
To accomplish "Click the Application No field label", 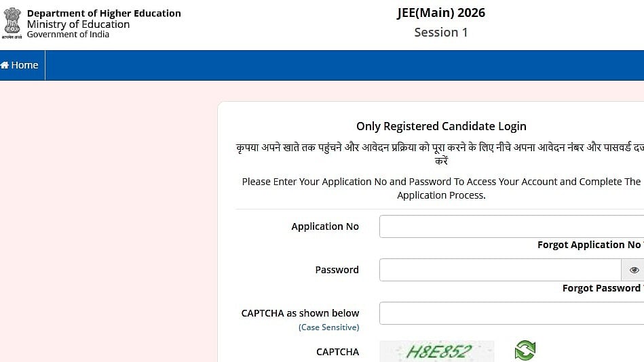I will [x=325, y=226].
